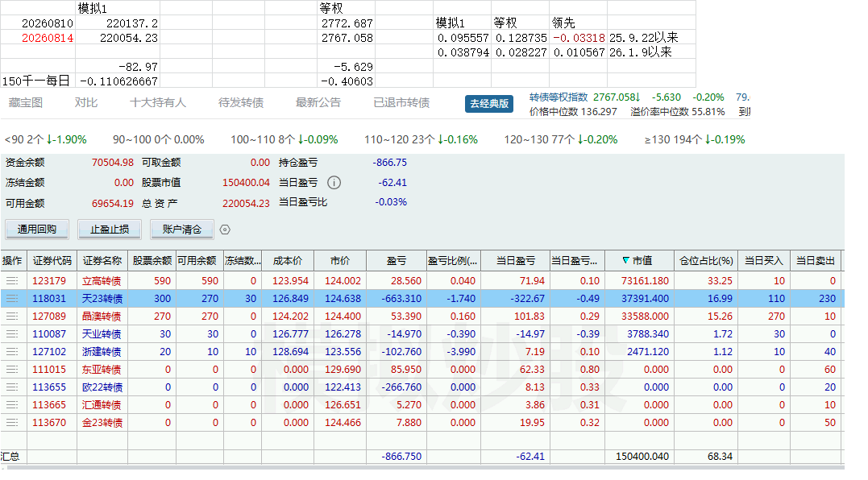Filter by 110~120 price range
The height and width of the screenshot is (480, 868).
[421, 140]
